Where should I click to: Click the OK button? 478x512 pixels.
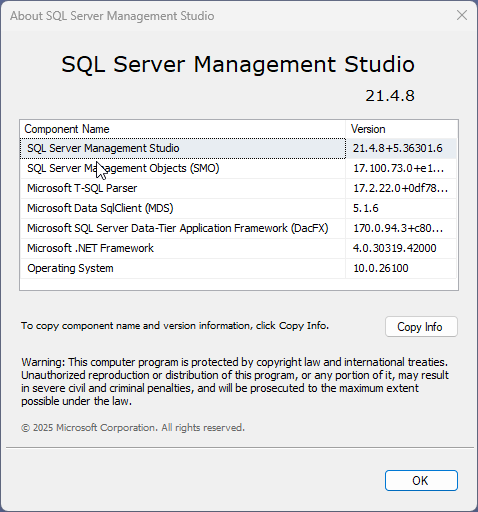coord(421,480)
